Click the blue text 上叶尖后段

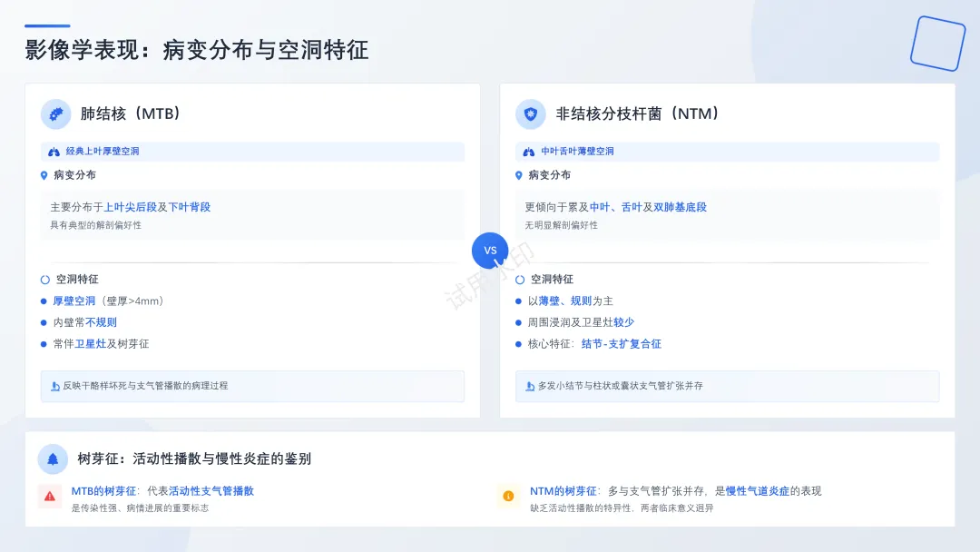(130, 207)
